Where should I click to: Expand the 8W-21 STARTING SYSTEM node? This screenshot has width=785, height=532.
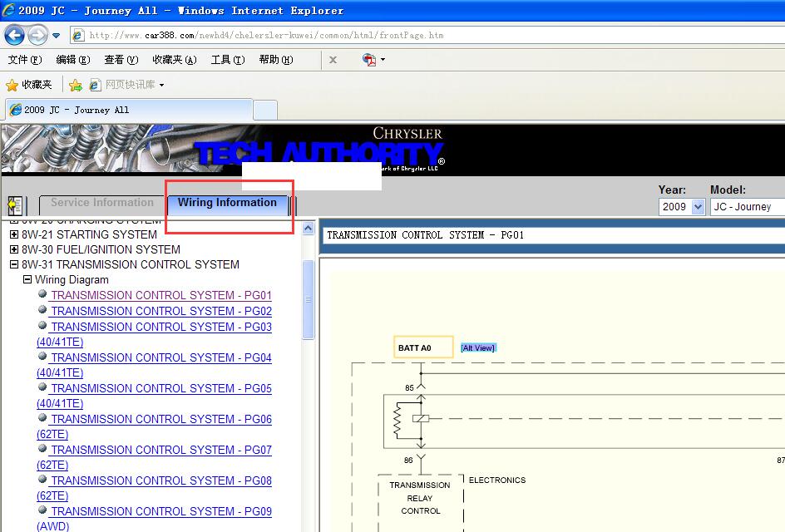pos(14,234)
